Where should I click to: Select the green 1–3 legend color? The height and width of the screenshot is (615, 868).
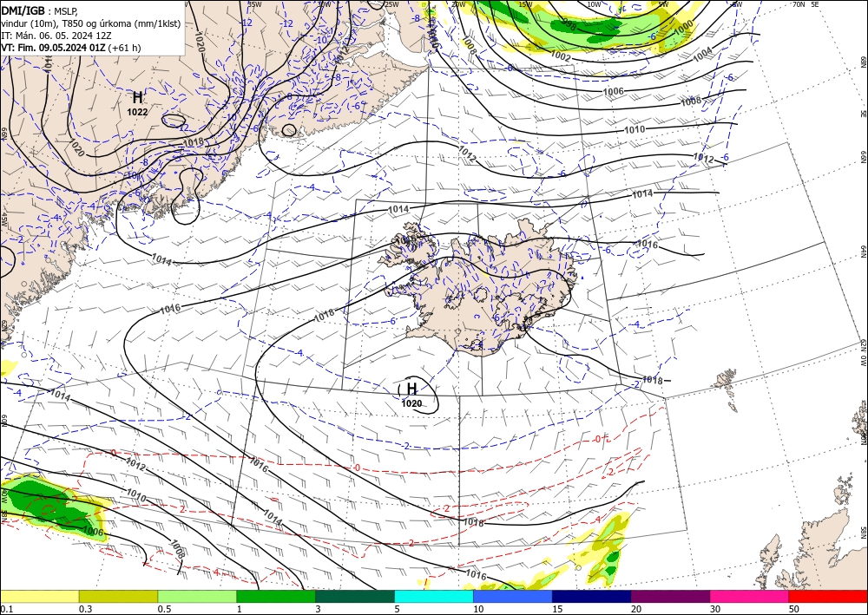276,597
